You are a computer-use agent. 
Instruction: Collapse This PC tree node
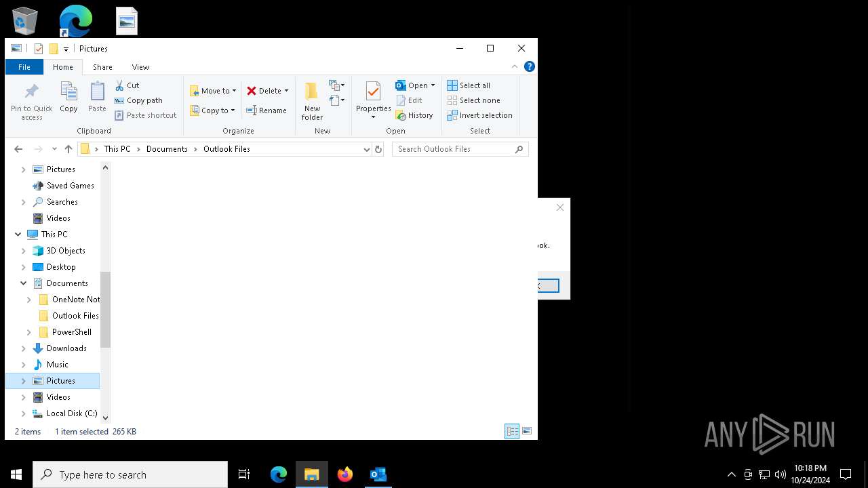click(18, 235)
